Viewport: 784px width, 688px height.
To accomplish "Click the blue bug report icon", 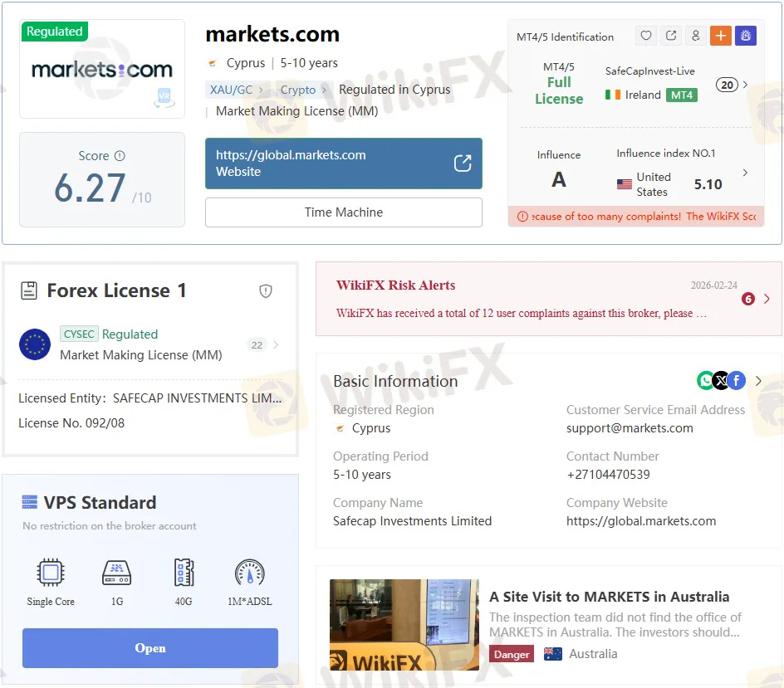I will click(745, 36).
